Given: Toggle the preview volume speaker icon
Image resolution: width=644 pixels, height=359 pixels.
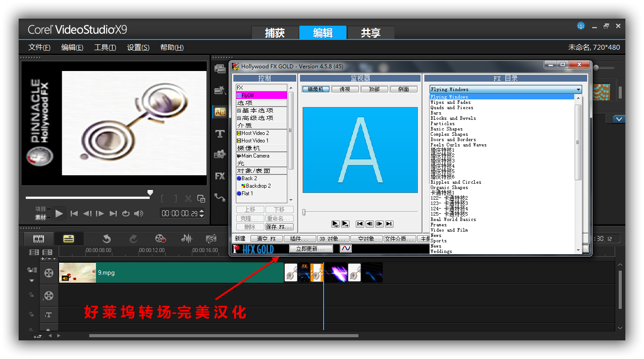Looking at the screenshot, I should (x=139, y=213).
